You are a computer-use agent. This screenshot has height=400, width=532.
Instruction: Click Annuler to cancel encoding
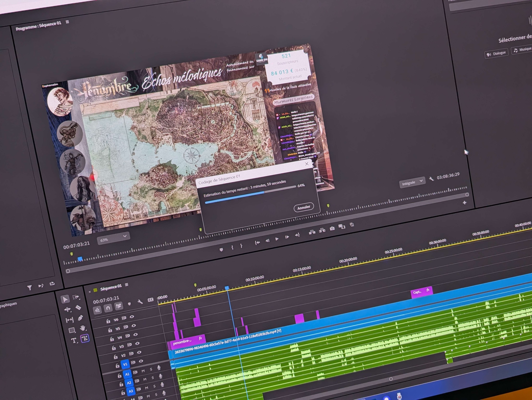click(304, 207)
